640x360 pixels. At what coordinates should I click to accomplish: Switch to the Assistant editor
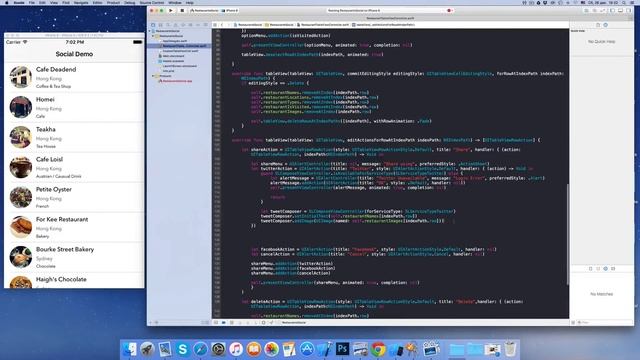pyautogui.click(x=595, y=11)
